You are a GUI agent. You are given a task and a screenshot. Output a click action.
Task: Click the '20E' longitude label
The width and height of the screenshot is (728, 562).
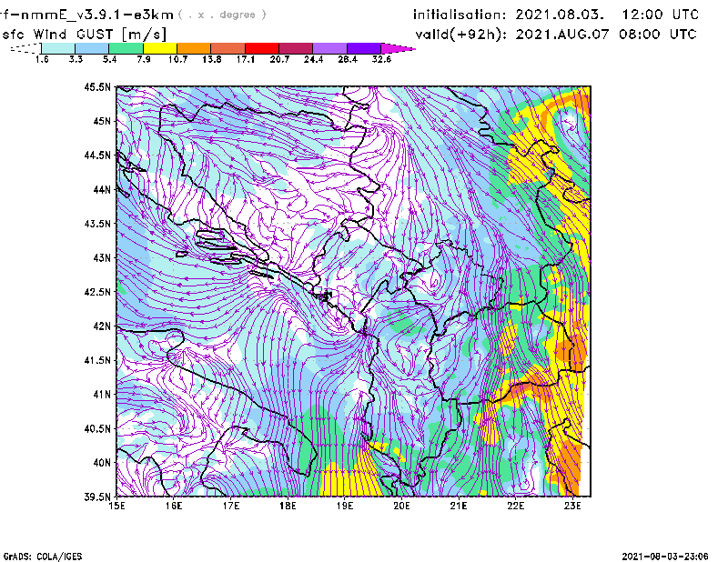(401, 506)
